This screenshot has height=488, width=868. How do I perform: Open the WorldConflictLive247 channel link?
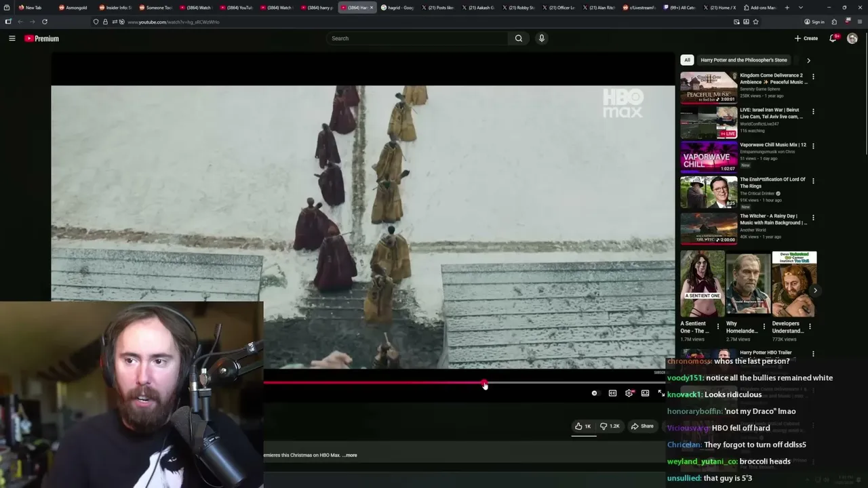(759, 124)
